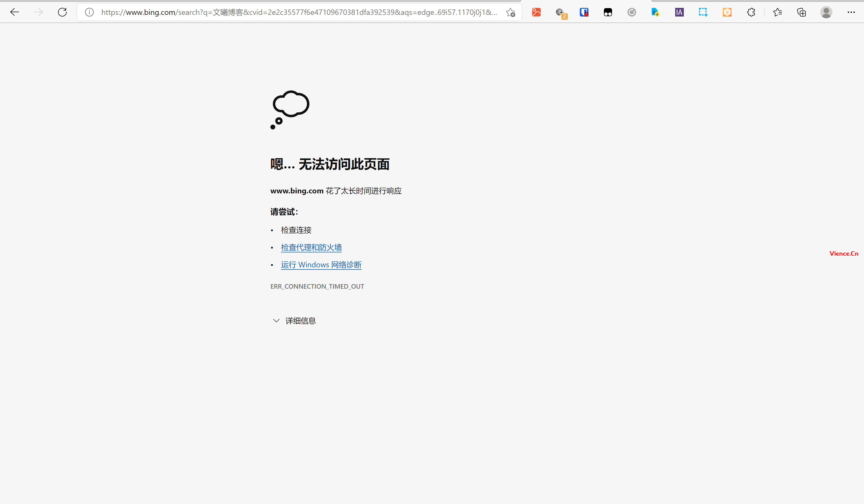Launch the dashed-frame screenshot extension
Screen dimensions: 864x504
coord(703,12)
